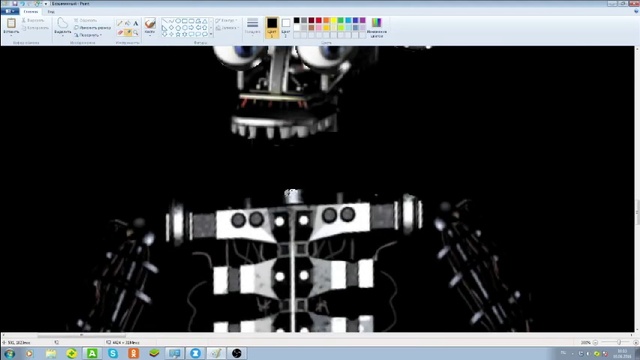Choose the Right arrow shape
Viewport: 640px width, 360px height.
point(191,28)
